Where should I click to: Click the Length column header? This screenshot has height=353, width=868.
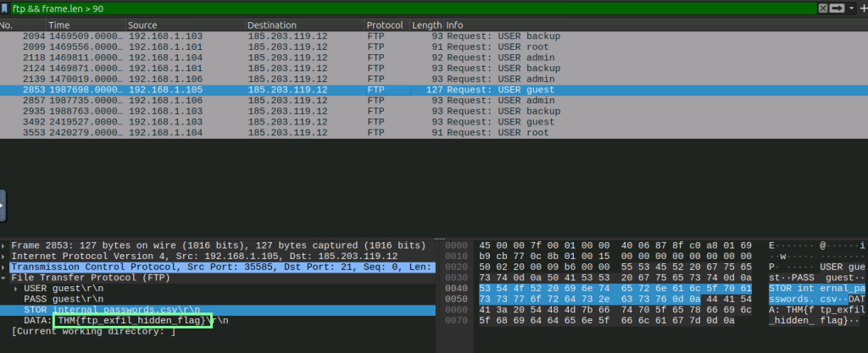pyautogui.click(x=426, y=25)
